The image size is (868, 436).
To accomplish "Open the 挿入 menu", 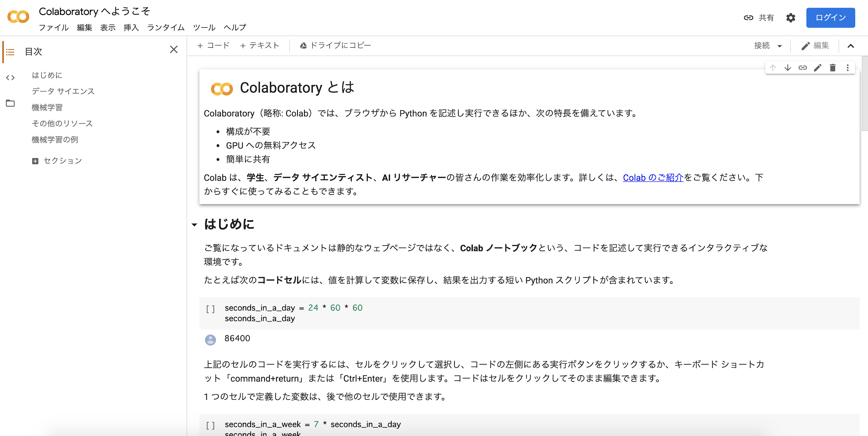I will click(131, 27).
